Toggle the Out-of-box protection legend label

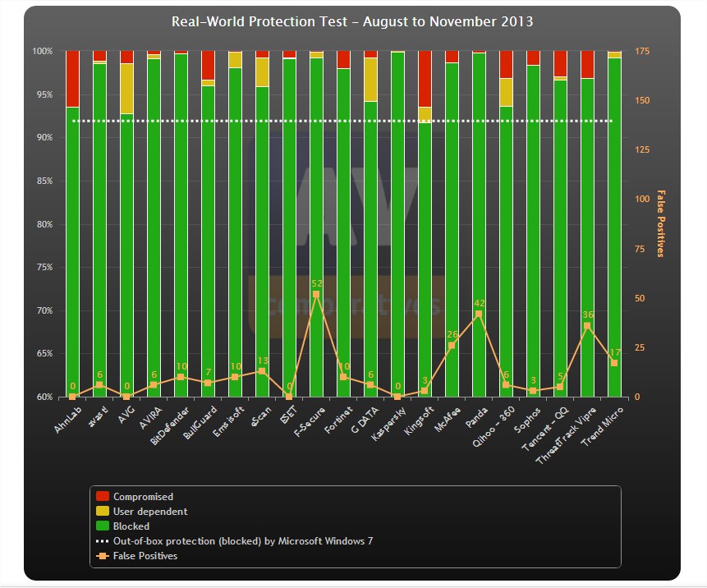click(x=243, y=541)
